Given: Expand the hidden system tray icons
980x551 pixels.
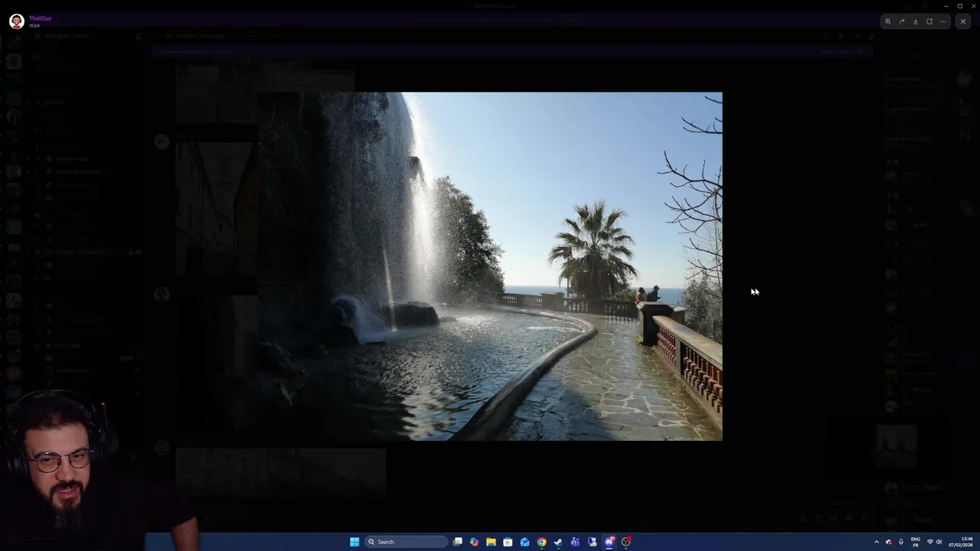Looking at the screenshot, I should [877, 542].
